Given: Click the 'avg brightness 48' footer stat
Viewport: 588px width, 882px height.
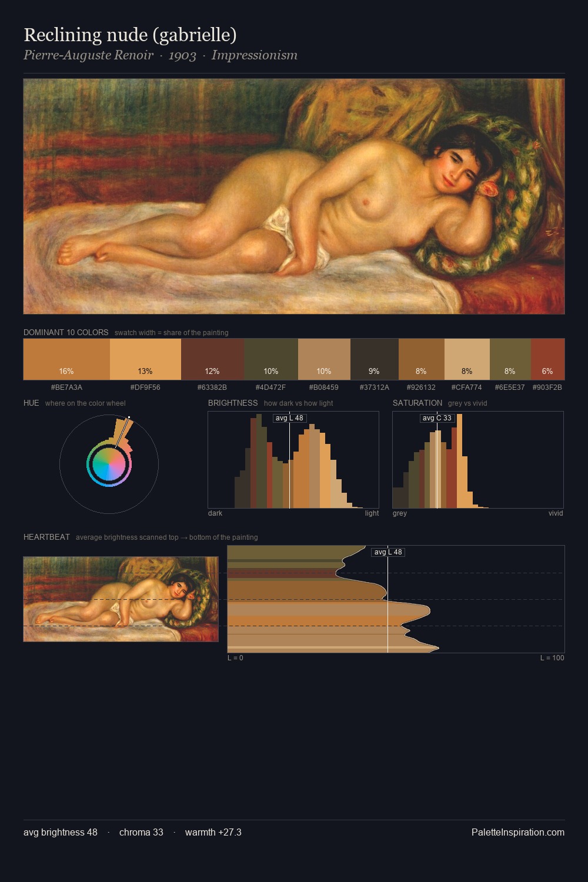Looking at the screenshot, I should (x=61, y=832).
